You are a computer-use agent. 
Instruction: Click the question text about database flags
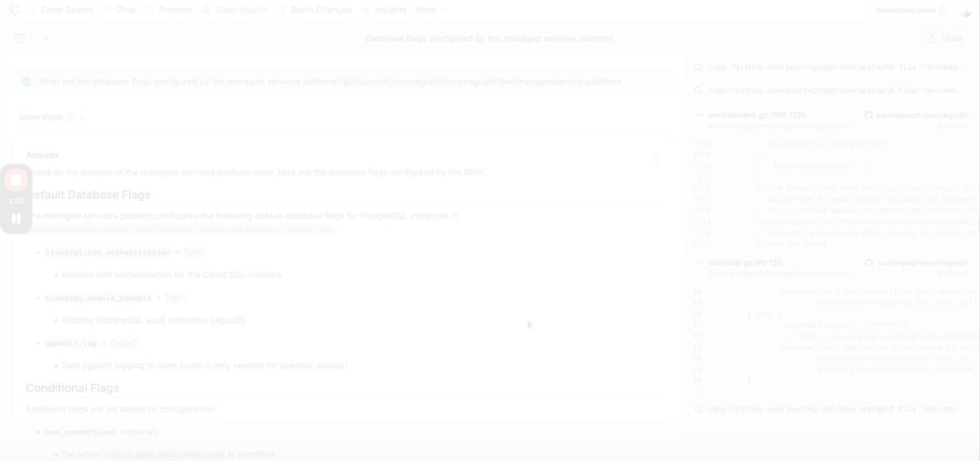click(x=330, y=81)
